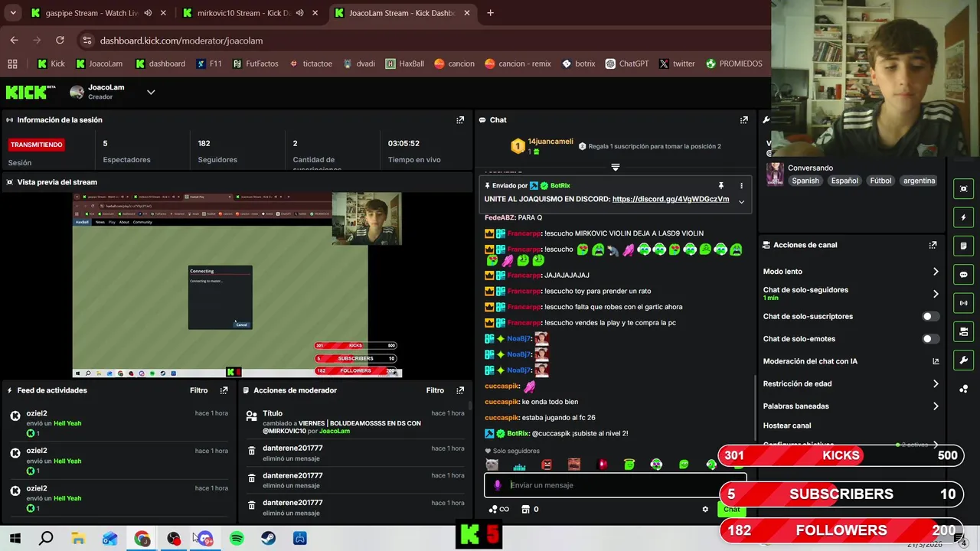The height and width of the screenshot is (551, 980).
Task: Delete icon beside first danterene201777 entry
Action: point(251,452)
